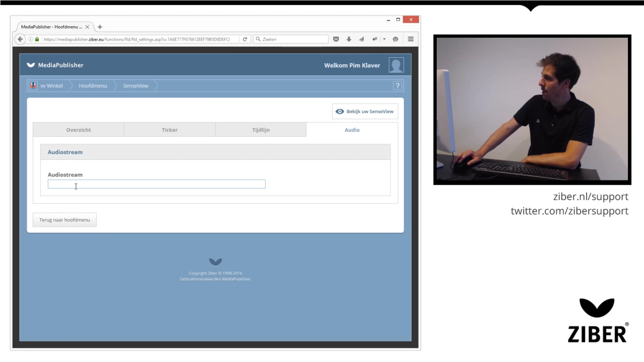Go to vv Winkel breadcrumb
644x362 pixels.
coord(51,86)
